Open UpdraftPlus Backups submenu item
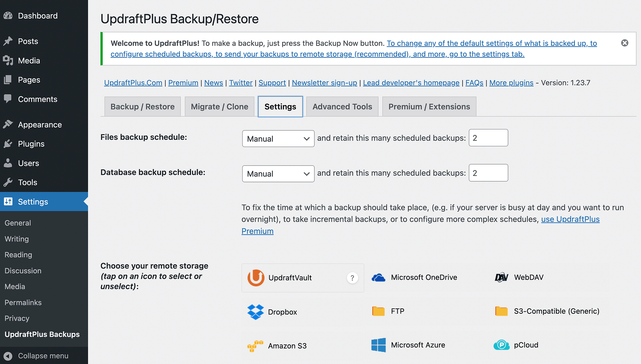Viewport: 641px width, 364px height. (x=42, y=334)
